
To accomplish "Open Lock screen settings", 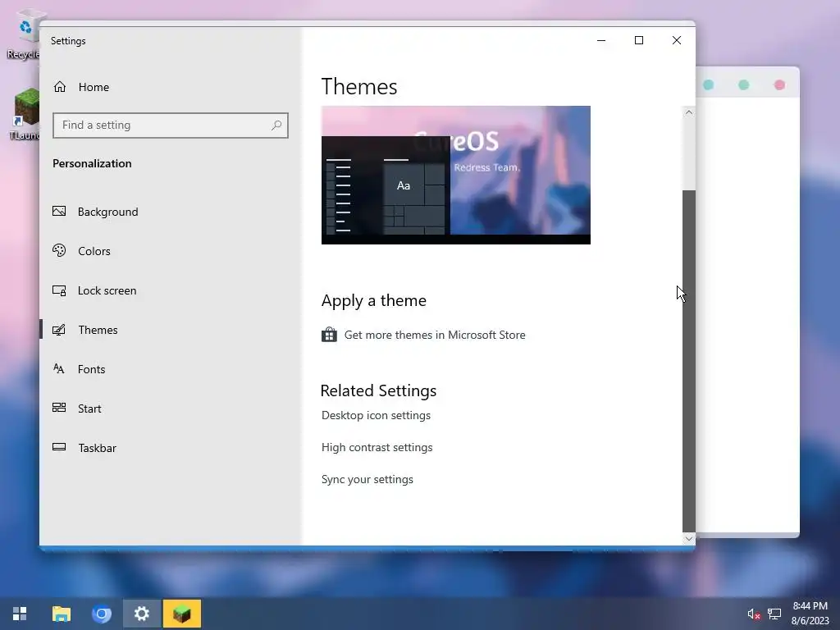I will (x=171, y=290).
